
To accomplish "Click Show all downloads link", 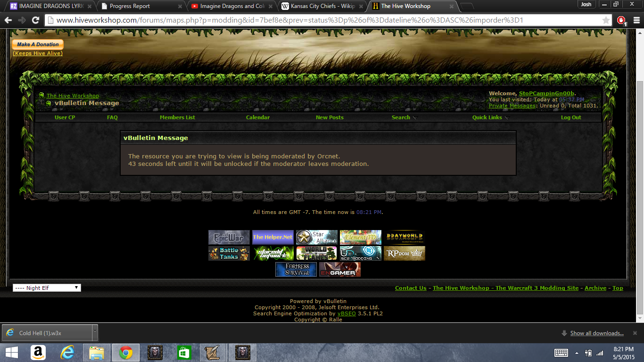I will click(x=597, y=333).
